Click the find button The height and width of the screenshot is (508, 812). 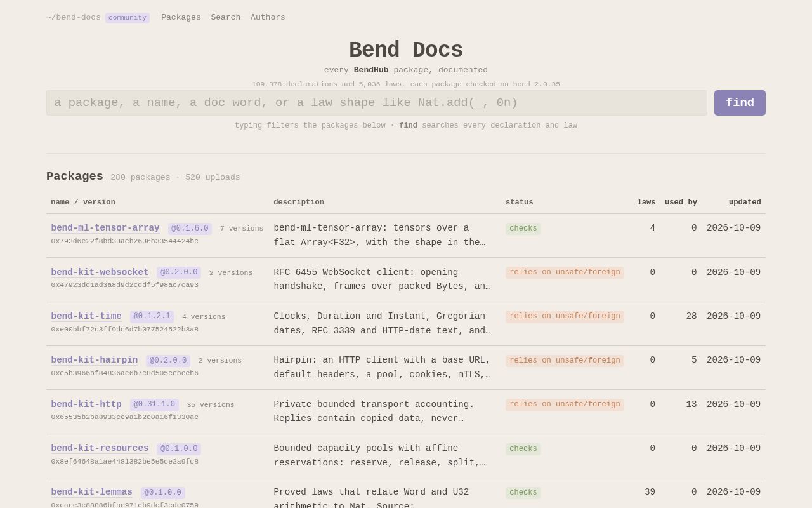[740, 103]
